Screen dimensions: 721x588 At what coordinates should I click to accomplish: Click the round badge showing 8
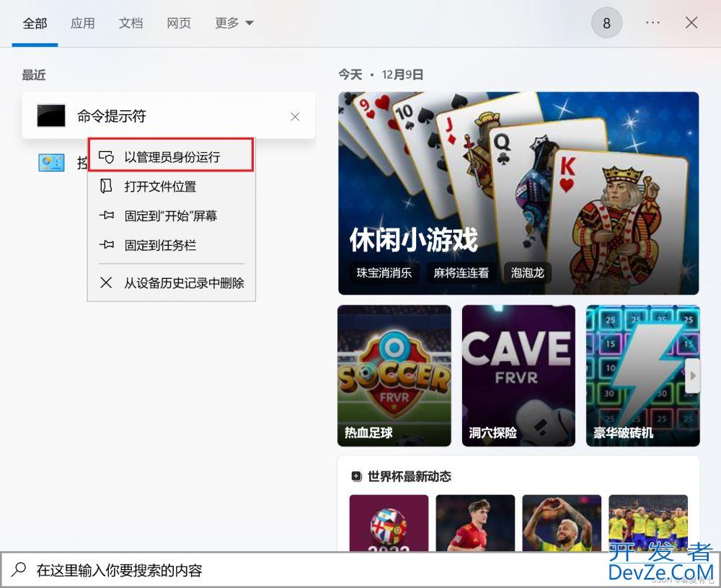click(x=606, y=22)
